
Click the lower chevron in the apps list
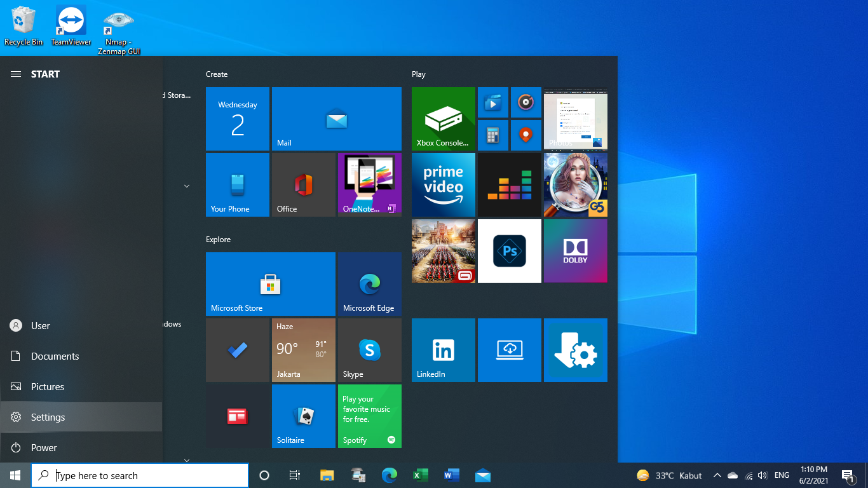tap(186, 460)
